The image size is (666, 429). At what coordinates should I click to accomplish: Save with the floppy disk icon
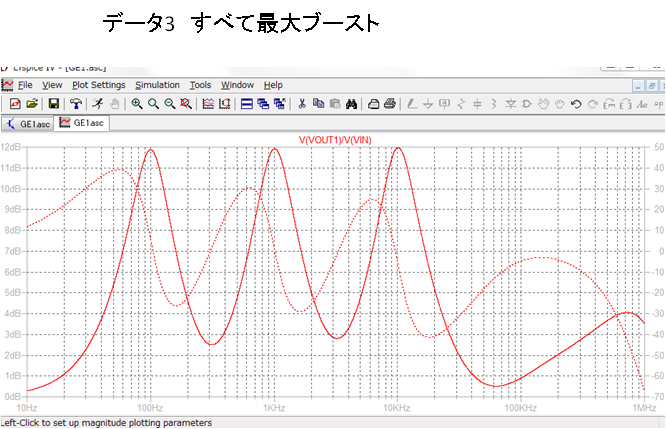coord(54,104)
